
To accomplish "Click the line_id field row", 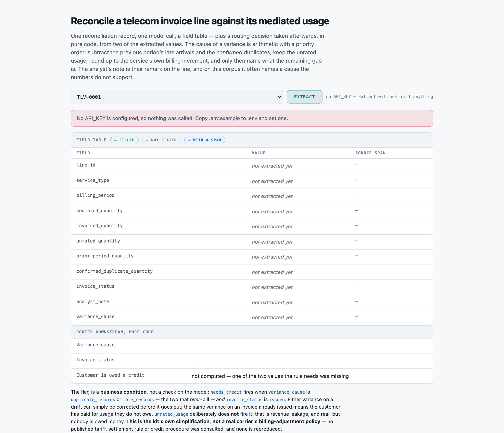I will pos(252,166).
